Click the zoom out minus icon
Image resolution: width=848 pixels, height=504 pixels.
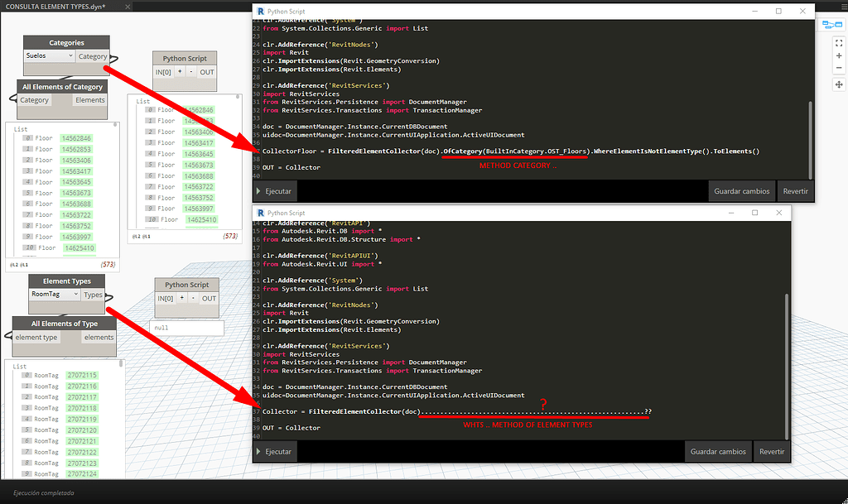(x=839, y=68)
